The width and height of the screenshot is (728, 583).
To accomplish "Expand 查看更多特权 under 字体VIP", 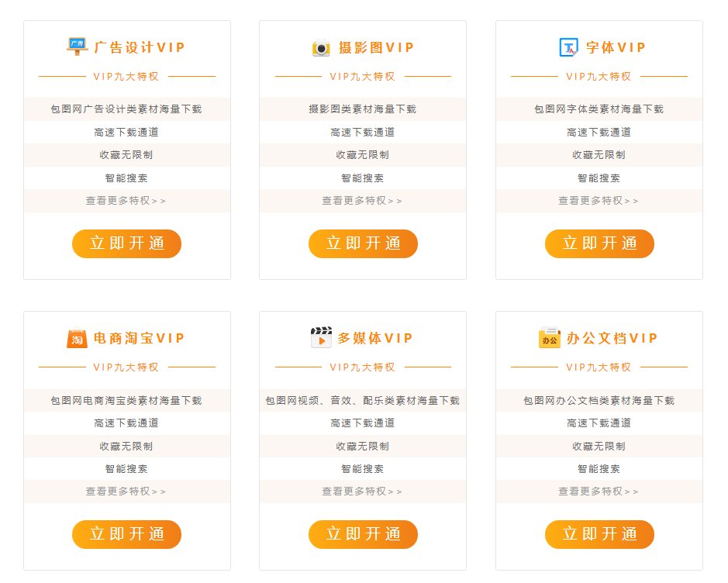I will tap(599, 201).
